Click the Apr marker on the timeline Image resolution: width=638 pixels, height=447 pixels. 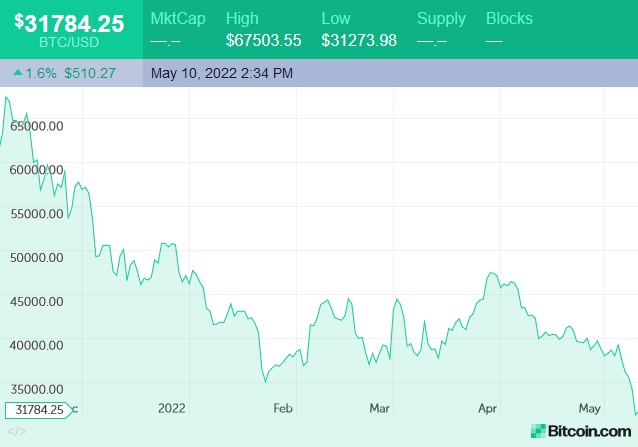click(488, 408)
